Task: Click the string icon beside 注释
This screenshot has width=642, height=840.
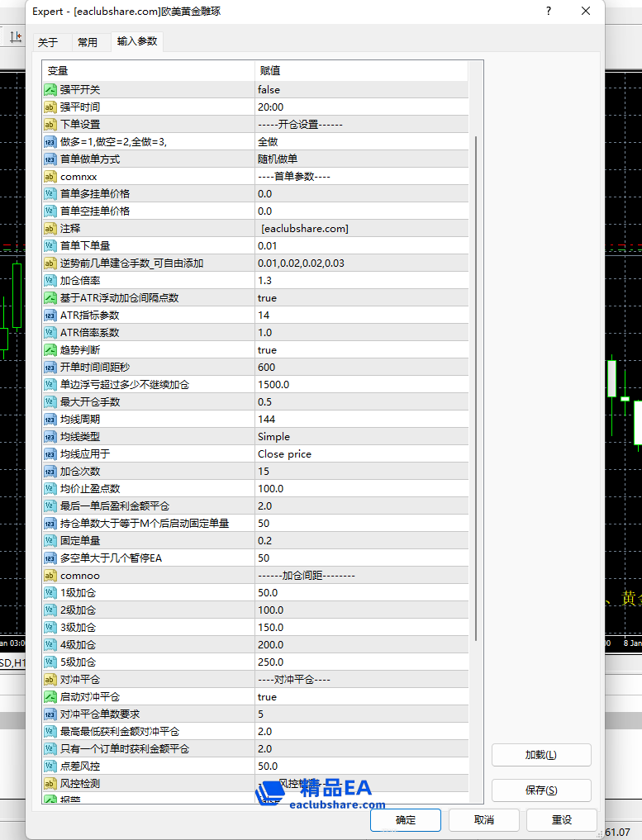Action: [x=50, y=229]
